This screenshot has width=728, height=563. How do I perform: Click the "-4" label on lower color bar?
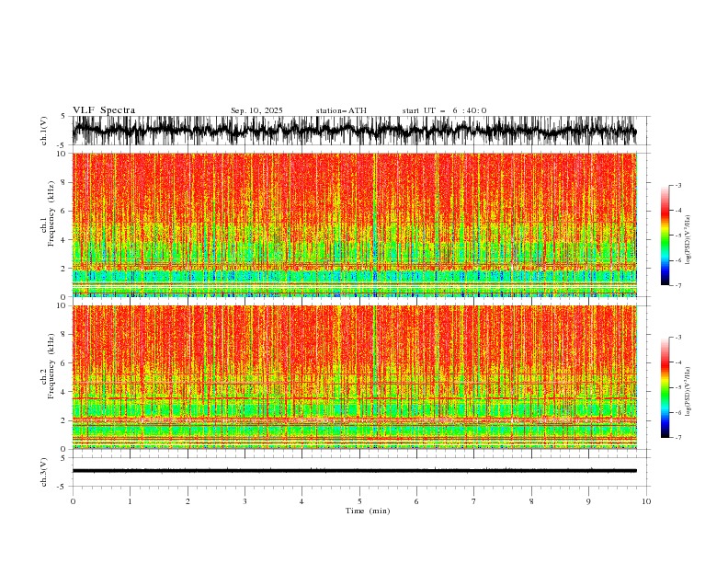[x=678, y=362]
